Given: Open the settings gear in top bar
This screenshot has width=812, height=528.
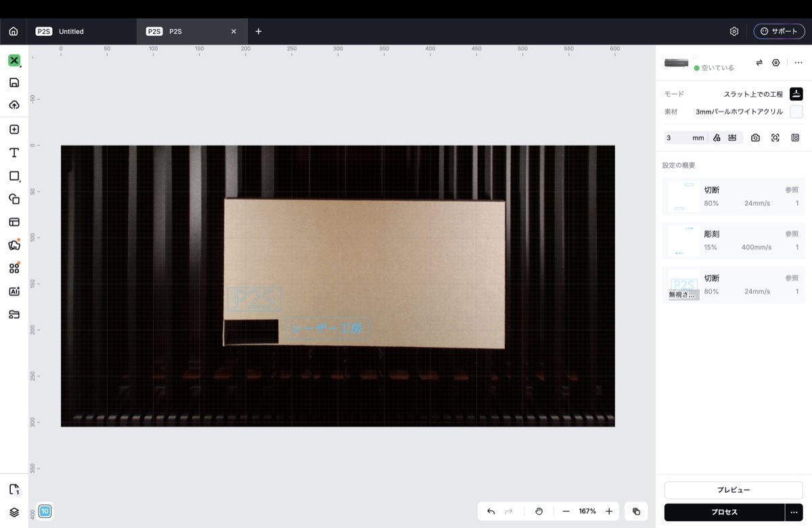Looking at the screenshot, I should pos(734,31).
